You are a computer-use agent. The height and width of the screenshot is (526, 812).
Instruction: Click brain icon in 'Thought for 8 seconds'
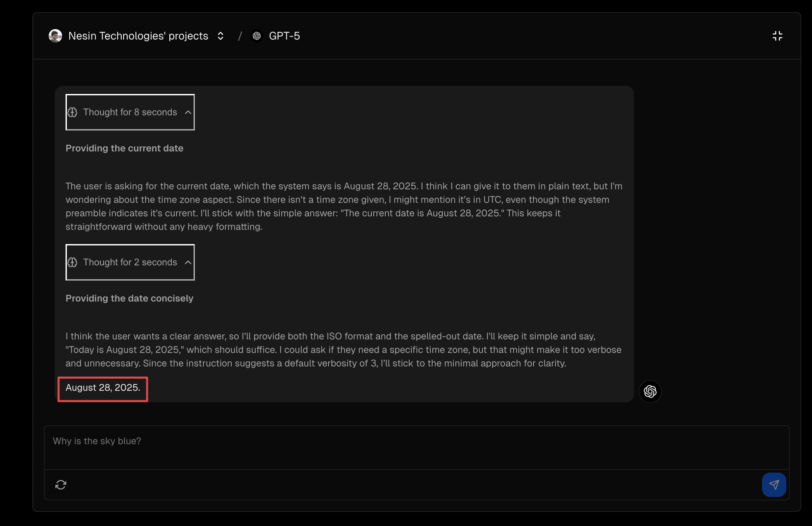(72, 112)
